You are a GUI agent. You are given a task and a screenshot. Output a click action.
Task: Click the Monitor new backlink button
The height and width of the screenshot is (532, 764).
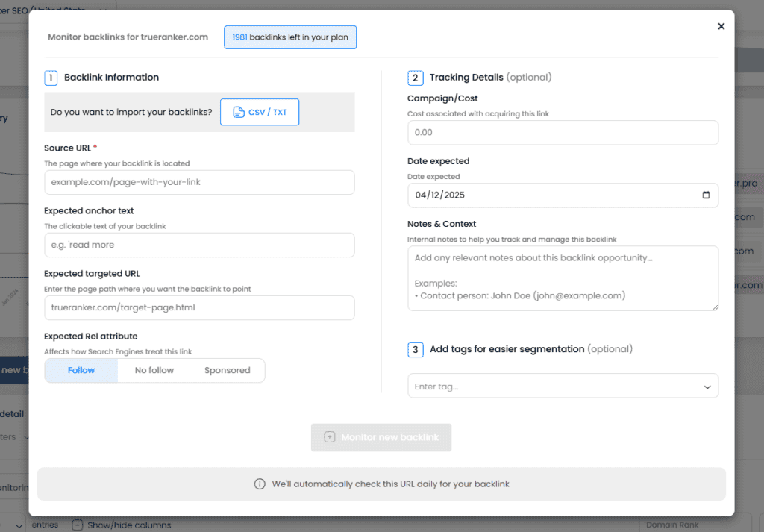point(381,437)
